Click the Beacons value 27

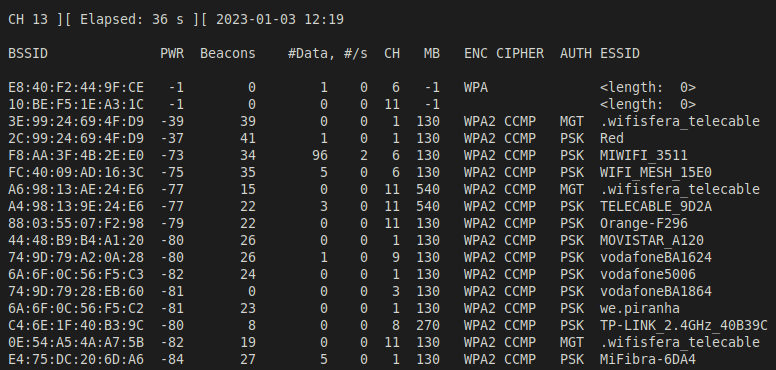coord(247,359)
